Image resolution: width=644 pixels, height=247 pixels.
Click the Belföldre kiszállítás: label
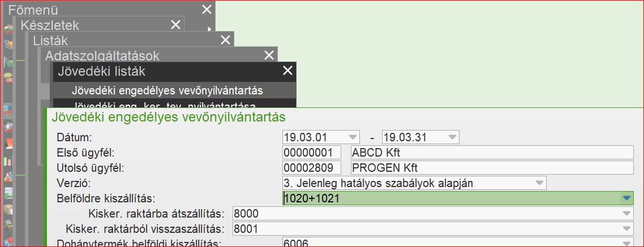pyautogui.click(x=106, y=198)
